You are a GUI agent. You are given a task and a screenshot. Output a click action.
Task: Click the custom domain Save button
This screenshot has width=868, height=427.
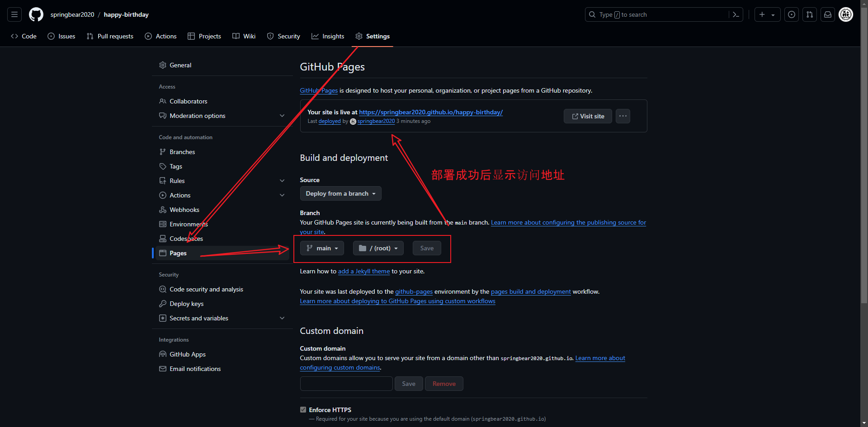pos(409,384)
